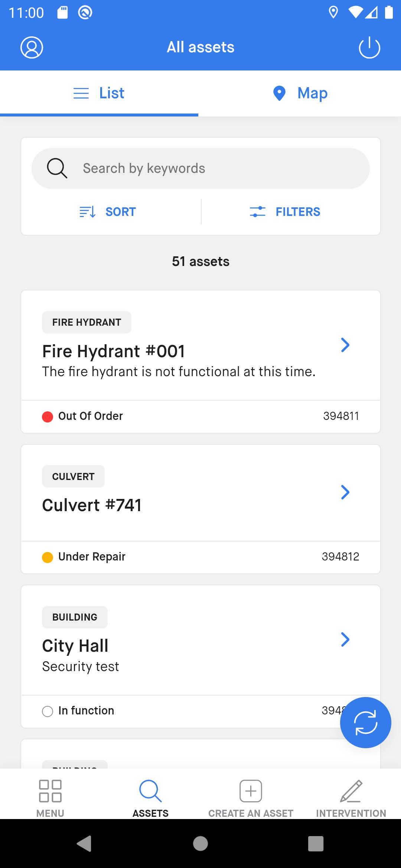Expand Fire Hydrant #001 chevron
This screenshot has width=401, height=868.
(345, 345)
